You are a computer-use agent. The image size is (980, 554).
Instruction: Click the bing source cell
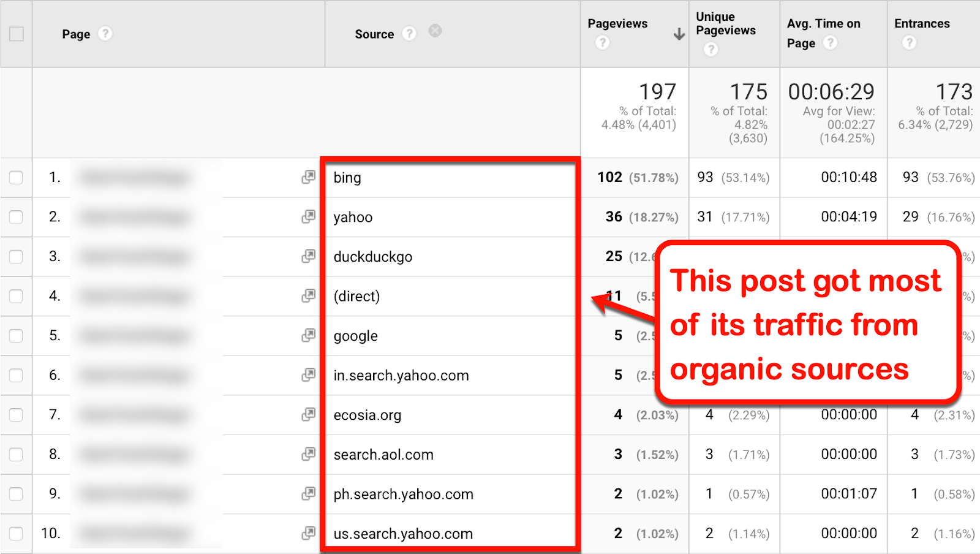(x=453, y=178)
